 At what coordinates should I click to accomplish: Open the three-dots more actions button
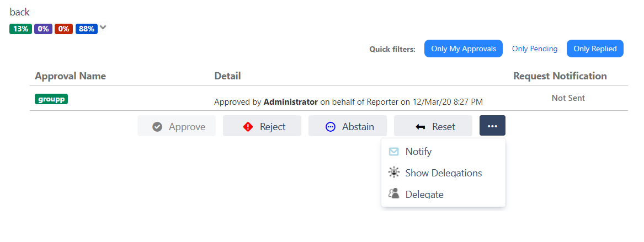492,126
